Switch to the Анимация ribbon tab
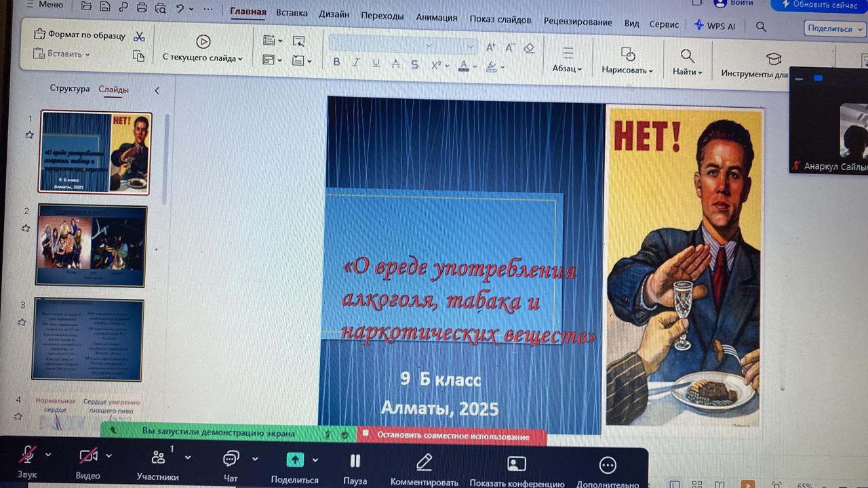 [x=437, y=18]
